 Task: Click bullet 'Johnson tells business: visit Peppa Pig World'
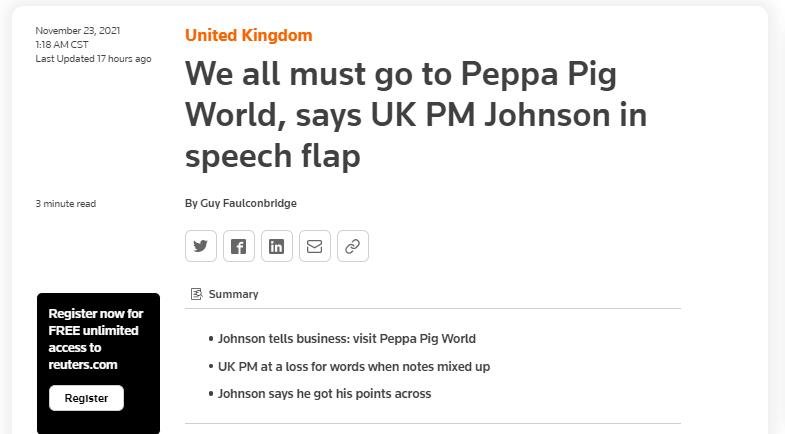[346, 338]
